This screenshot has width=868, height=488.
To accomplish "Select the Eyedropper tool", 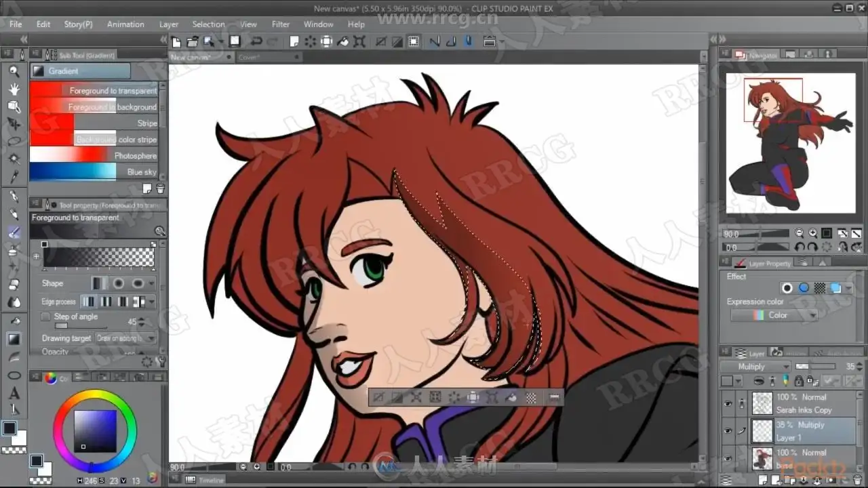I will (14, 177).
